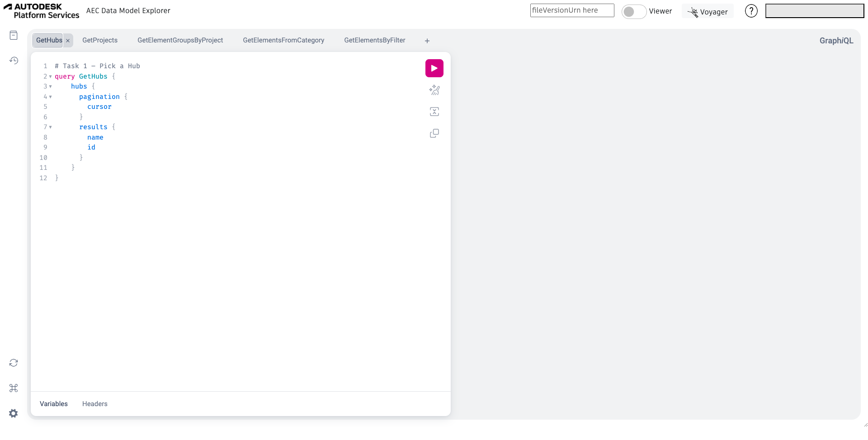Run the GetHubs query with the play button
The width and height of the screenshot is (868, 440).
coord(434,68)
